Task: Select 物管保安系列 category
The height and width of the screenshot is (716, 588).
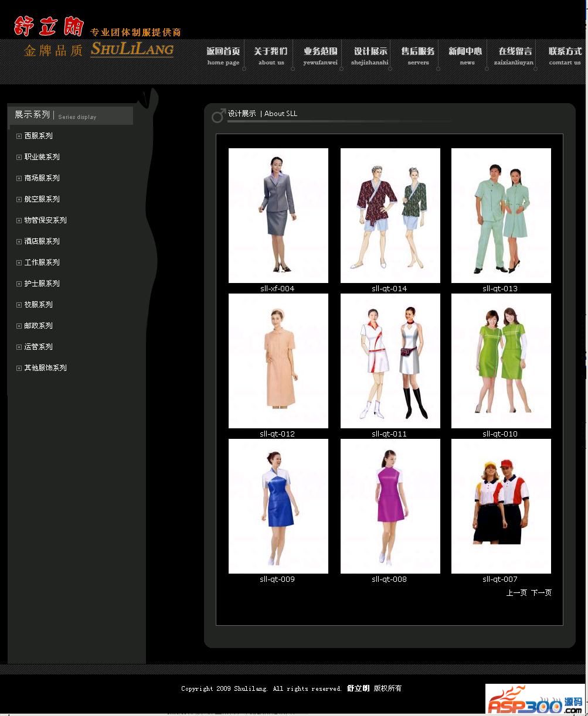Action: coord(45,220)
